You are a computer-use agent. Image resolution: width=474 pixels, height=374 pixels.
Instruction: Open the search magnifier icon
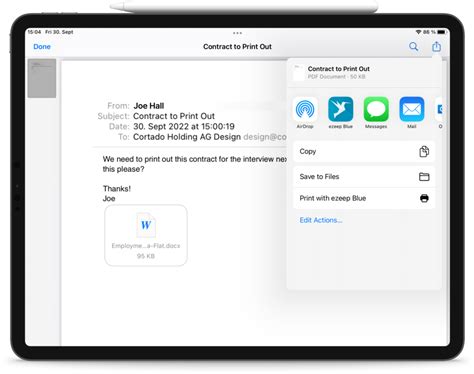pyautogui.click(x=413, y=47)
